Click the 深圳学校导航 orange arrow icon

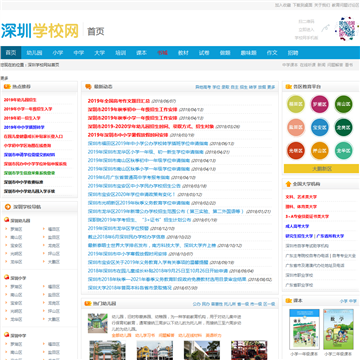7,207
